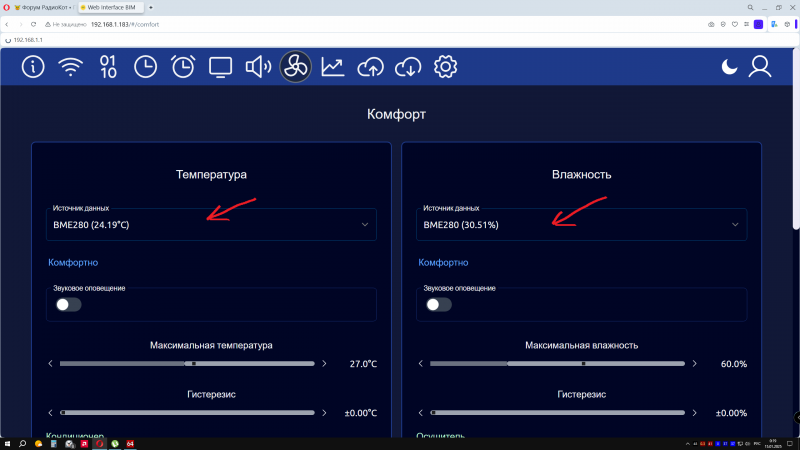Increase humidity hysteresis with right arrow
800x450 pixels.
click(694, 413)
